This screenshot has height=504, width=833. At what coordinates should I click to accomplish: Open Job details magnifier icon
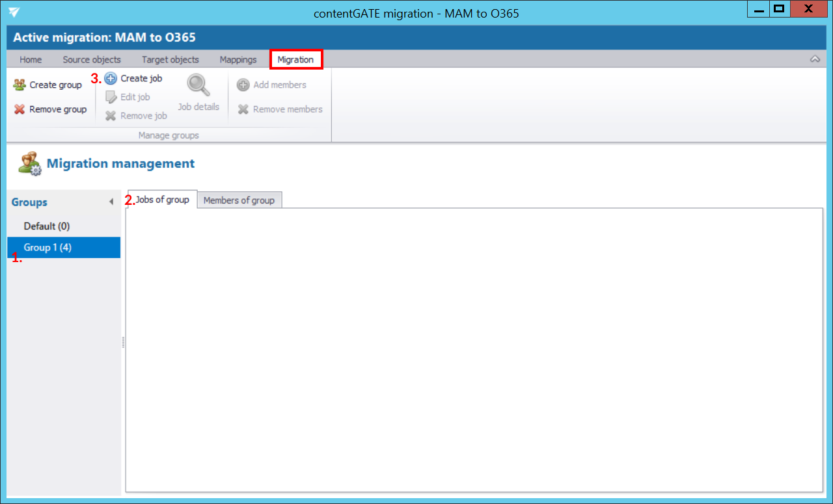[198, 86]
